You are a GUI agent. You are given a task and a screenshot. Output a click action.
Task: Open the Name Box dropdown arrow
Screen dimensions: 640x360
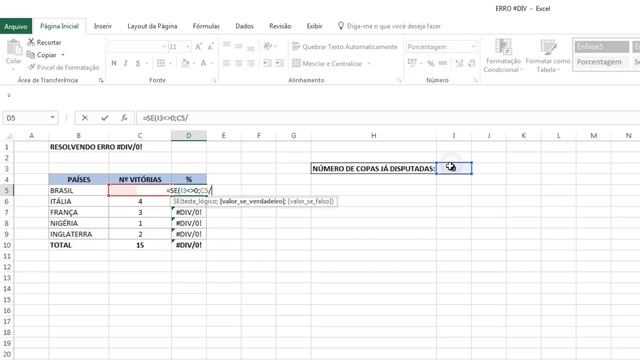53,118
